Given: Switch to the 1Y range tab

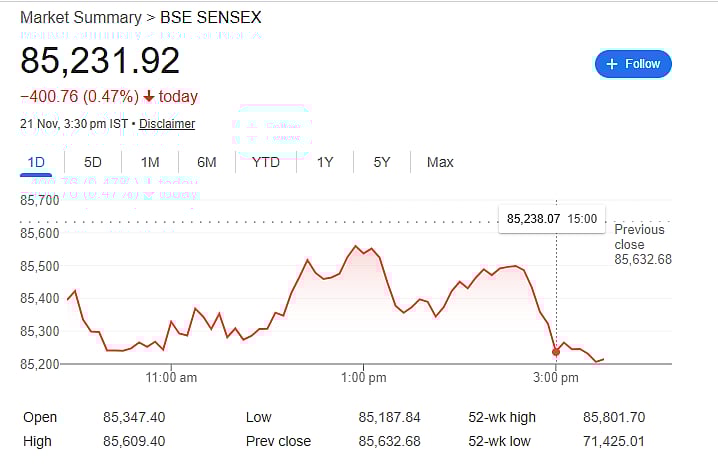Looking at the screenshot, I should [x=325, y=162].
